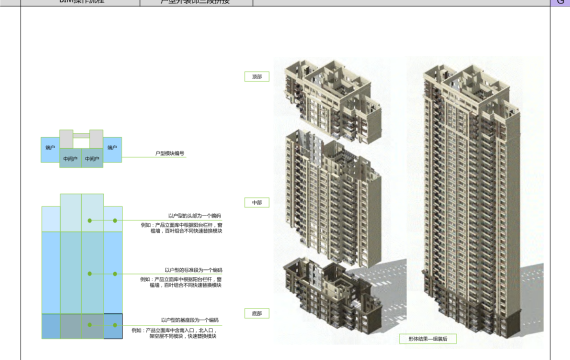
Task: Select the detached top-section building model
Action: pyautogui.click(x=333, y=101)
